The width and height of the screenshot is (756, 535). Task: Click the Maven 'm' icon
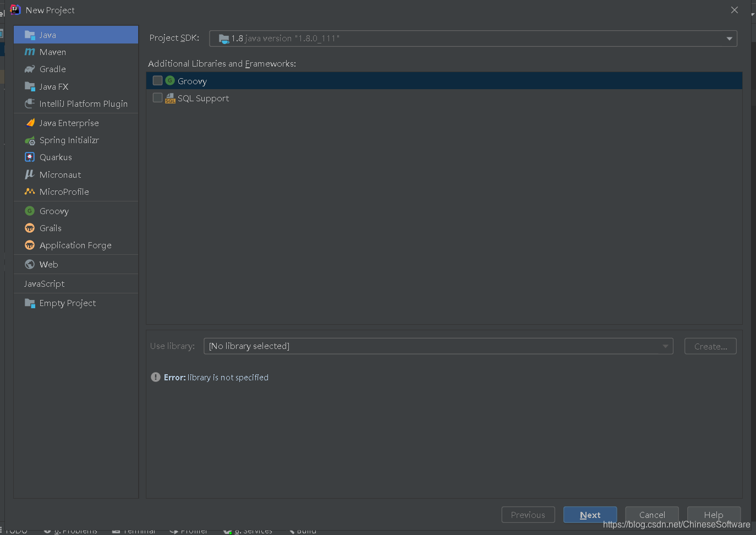[x=30, y=52]
